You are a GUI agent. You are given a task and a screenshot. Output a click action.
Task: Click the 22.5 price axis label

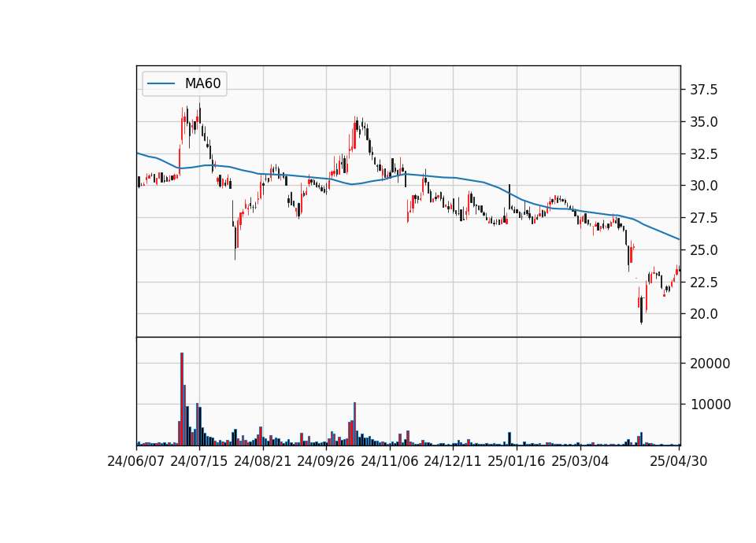(703, 282)
